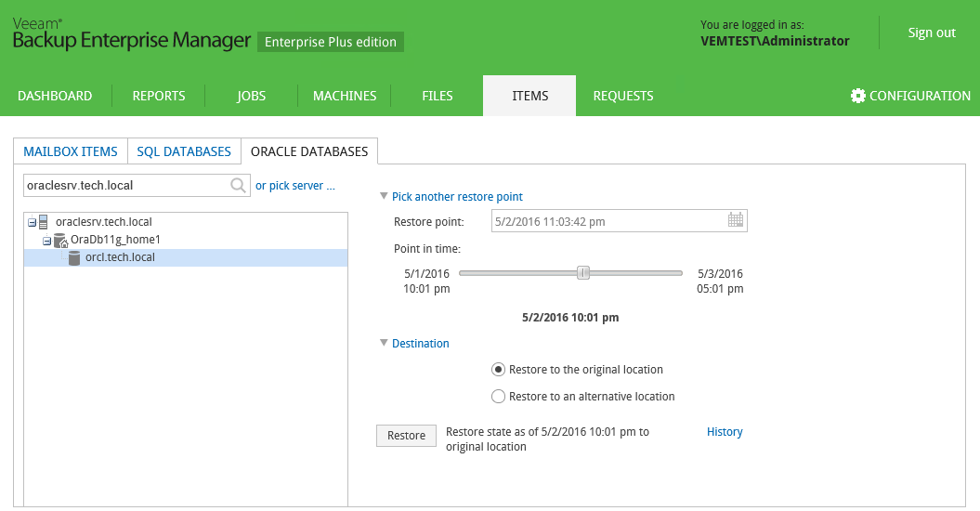The image size is (980, 511).
Task: Collapse the Destination section triangle
Action: click(x=384, y=343)
